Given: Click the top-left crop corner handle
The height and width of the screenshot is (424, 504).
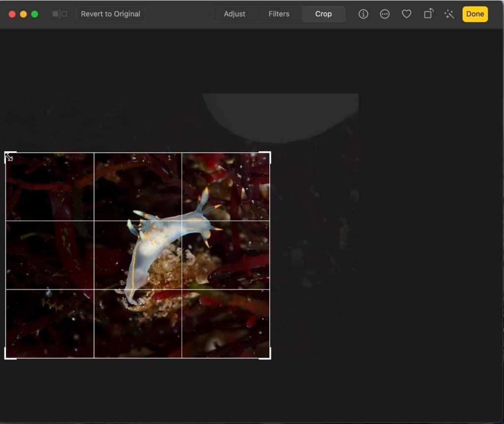Looking at the screenshot, I should click(6, 154).
